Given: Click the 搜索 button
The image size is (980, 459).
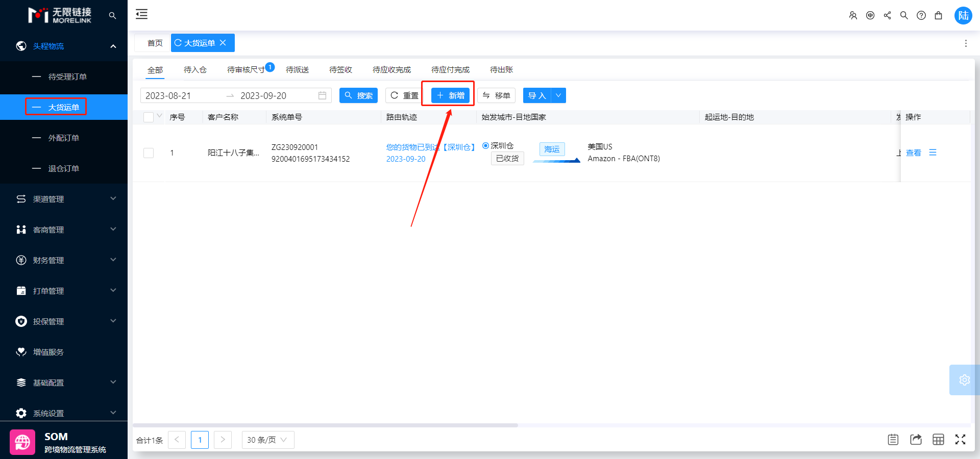Looking at the screenshot, I should point(358,95).
